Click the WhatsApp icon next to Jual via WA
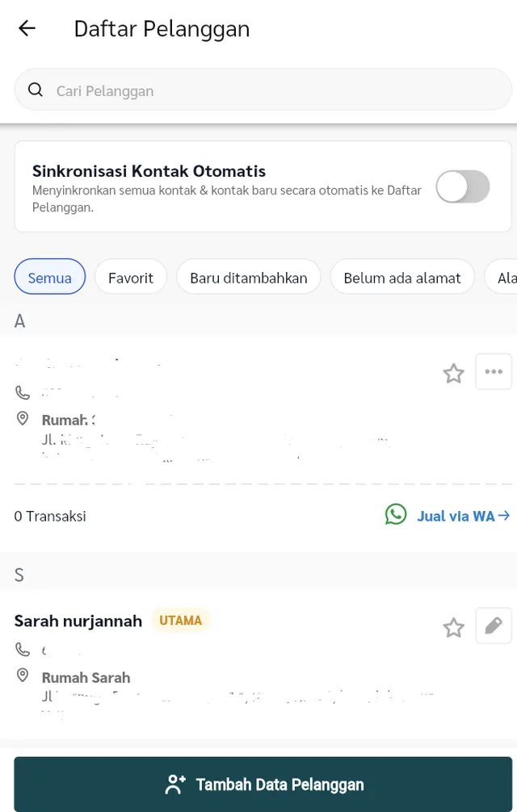 click(396, 515)
